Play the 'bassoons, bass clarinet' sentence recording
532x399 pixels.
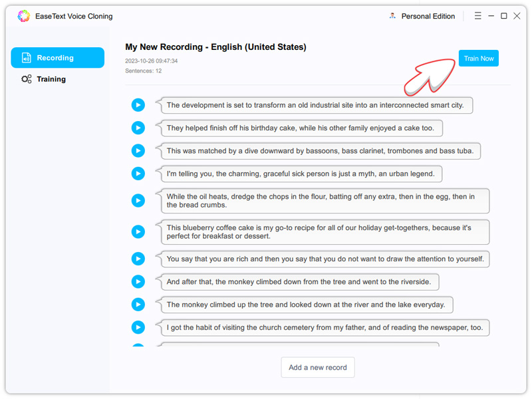[x=138, y=151]
